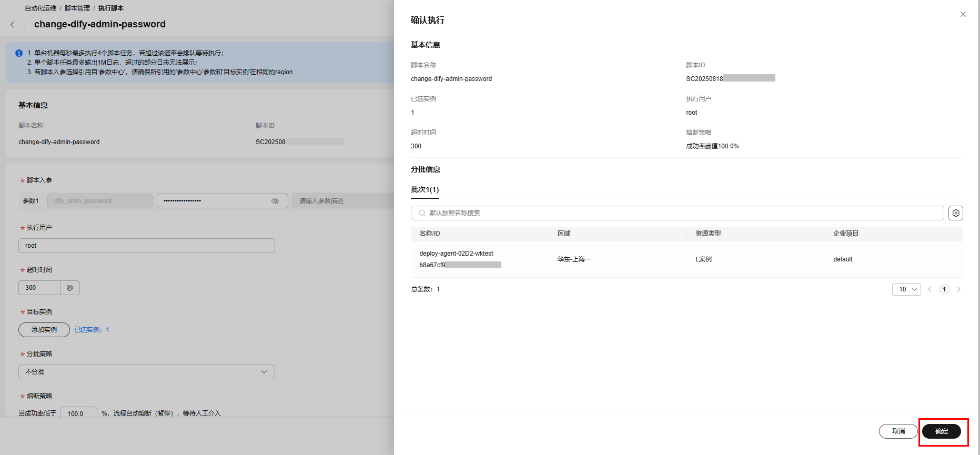This screenshot has height=455, width=980.
Task: Click the 企业项目 column header
Action: coord(846,234)
